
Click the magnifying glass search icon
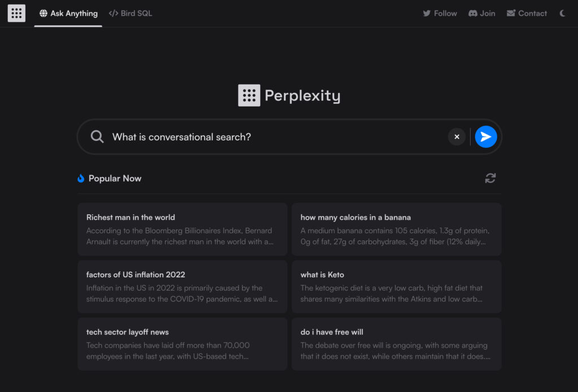pyautogui.click(x=97, y=136)
